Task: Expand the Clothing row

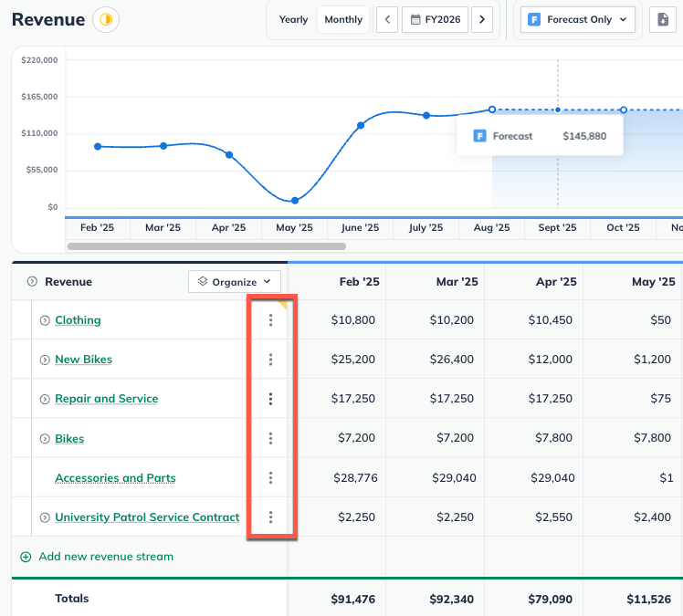Action: 45,320
